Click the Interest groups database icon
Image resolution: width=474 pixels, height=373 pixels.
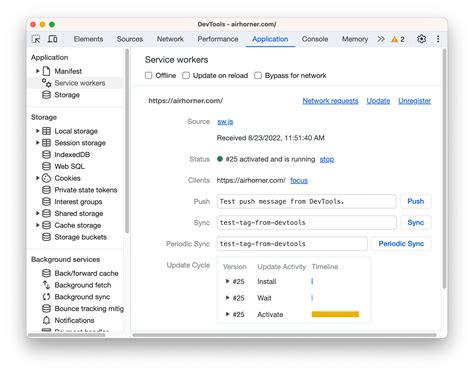[46, 202]
